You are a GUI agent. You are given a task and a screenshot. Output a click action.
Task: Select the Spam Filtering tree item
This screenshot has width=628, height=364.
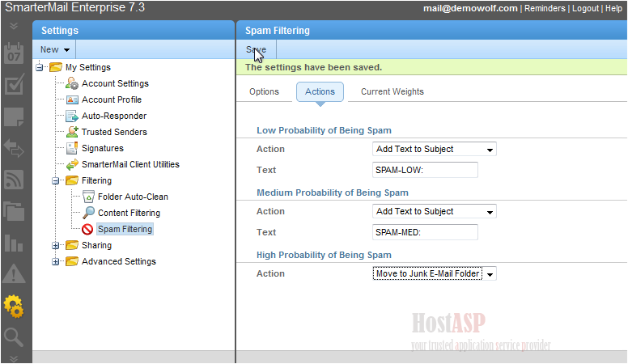pyautogui.click(x=125, y=229)
